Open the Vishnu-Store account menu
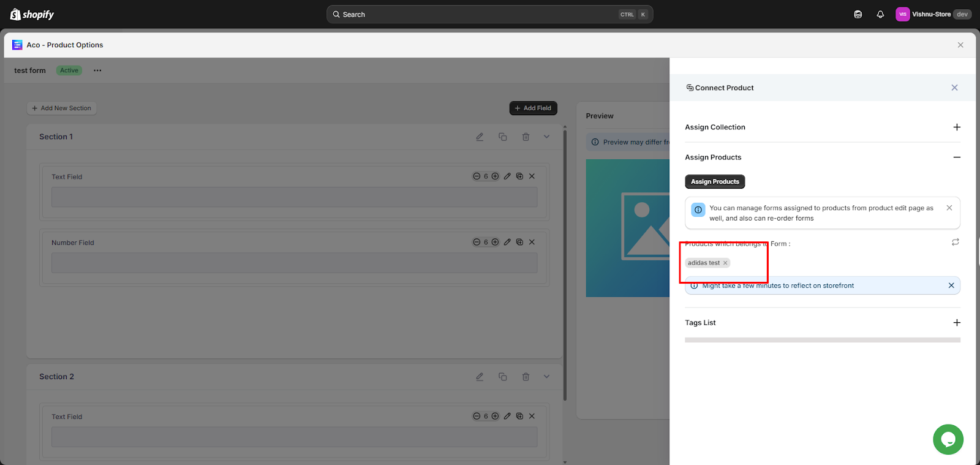The width and height of the screenshot is (980, 465). click(932, 15)
